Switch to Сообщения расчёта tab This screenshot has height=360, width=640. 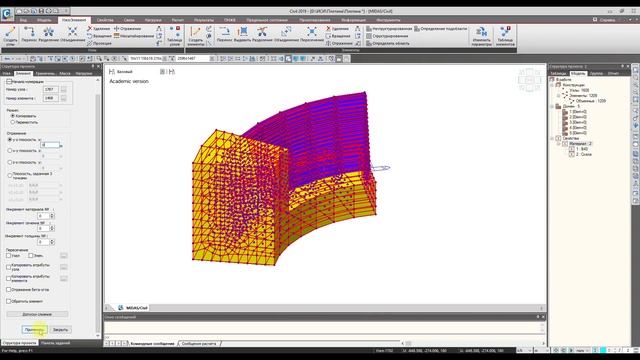point(199,344)
